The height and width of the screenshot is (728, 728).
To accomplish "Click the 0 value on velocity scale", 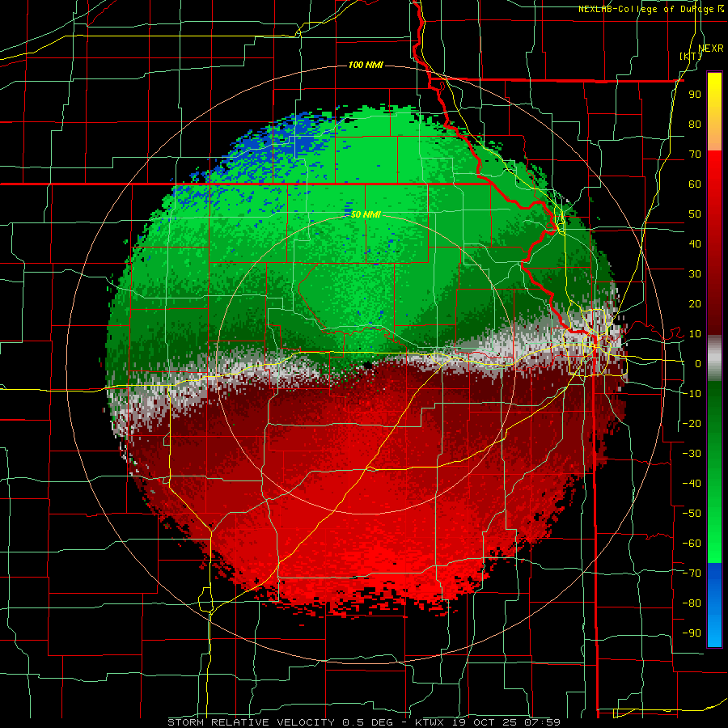I will click(698, 364).
